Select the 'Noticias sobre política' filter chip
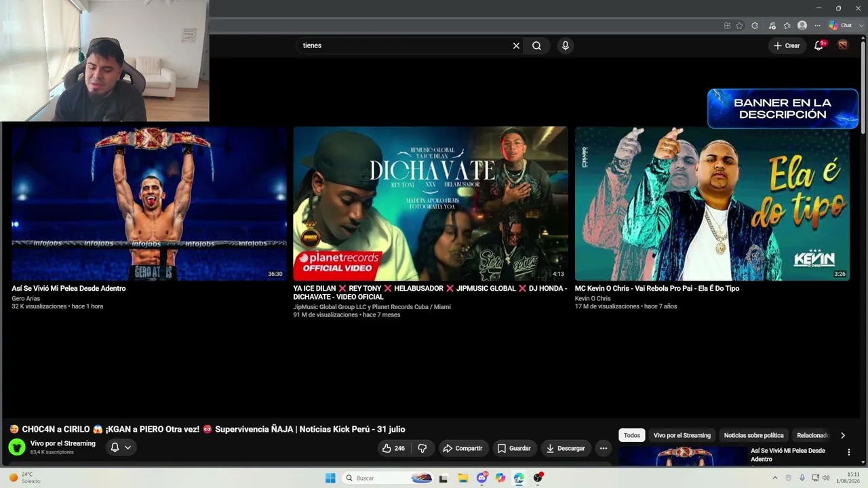The width and height of the screenshot is (868, 488). click(x=753, y=435)
